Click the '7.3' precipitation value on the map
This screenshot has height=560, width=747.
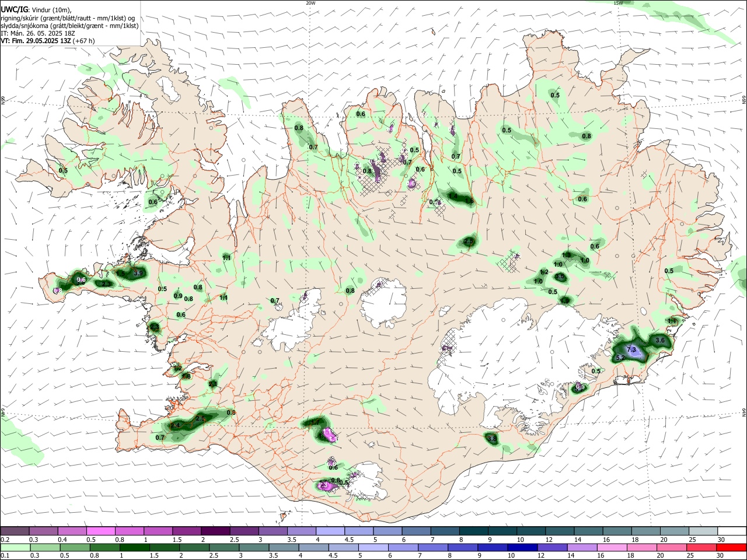[631, 349]
